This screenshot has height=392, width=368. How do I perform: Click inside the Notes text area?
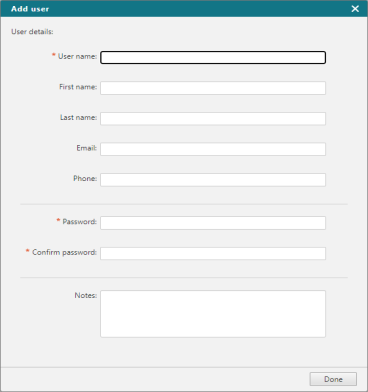[213, 314]
